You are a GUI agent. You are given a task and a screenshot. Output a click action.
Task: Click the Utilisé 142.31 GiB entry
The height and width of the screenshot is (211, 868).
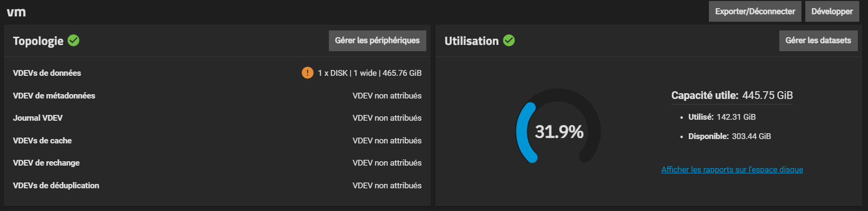click(722, 117)
